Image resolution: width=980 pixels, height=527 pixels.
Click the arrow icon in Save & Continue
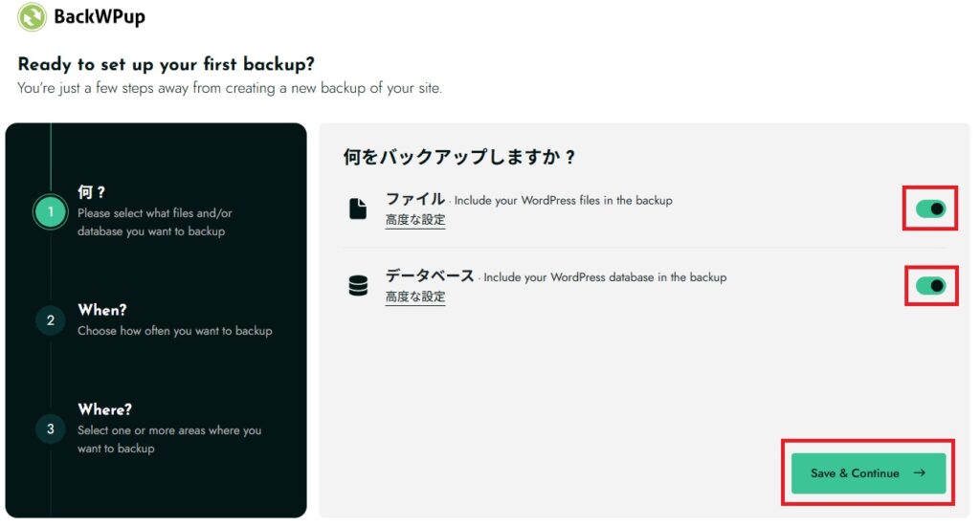tap(919, 473)
